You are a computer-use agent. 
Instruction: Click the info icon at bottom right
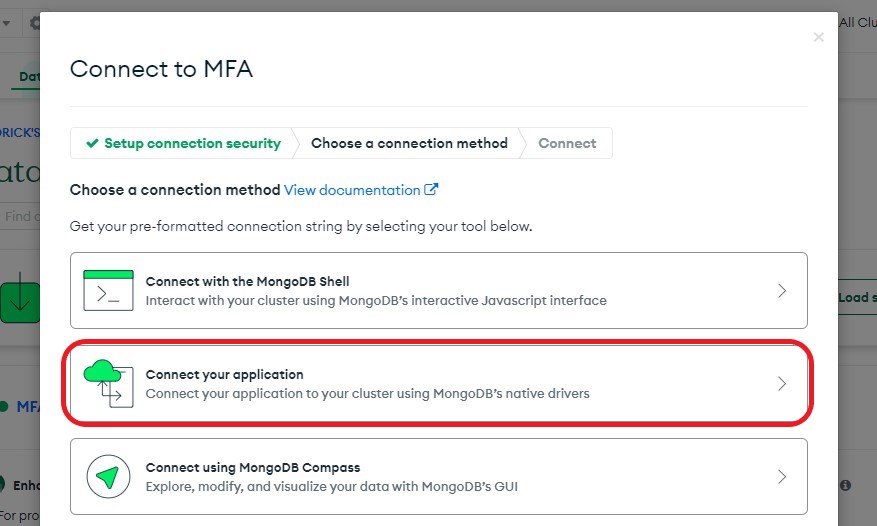click(x=845, y=485)
